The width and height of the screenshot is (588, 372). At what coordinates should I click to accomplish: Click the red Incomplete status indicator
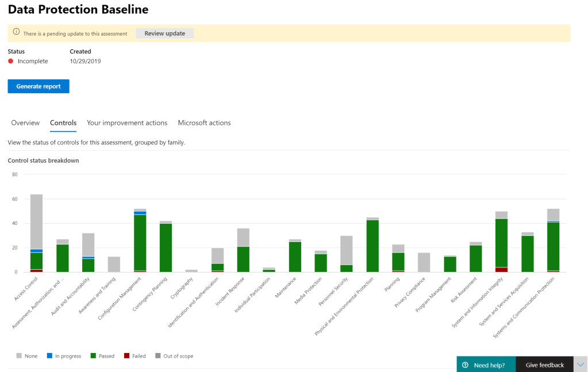[10, 61]
